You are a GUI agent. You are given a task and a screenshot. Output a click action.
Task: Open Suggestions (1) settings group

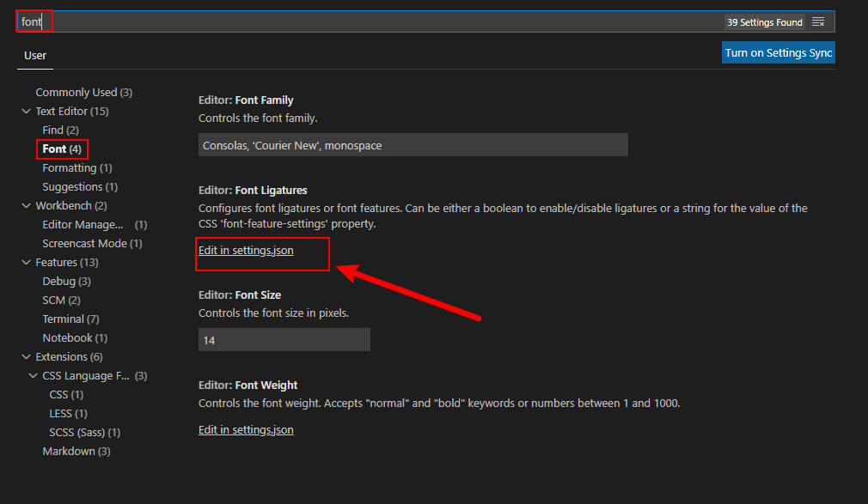(x=80, y=186)
